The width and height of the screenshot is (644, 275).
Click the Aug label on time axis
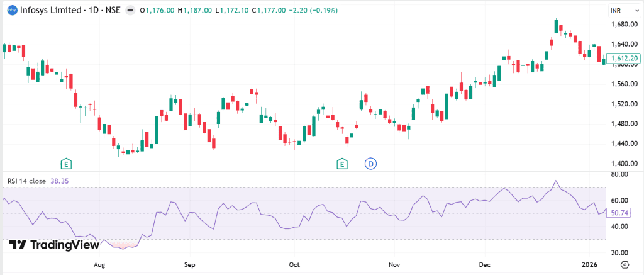[x=100, y=264]
